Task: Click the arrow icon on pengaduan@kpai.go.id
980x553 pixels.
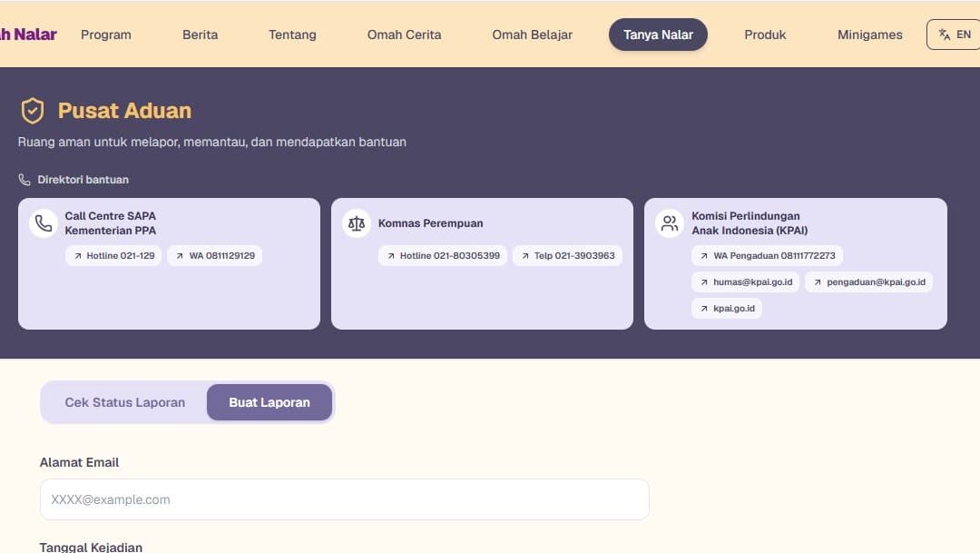Action: [x=818, y=282]
